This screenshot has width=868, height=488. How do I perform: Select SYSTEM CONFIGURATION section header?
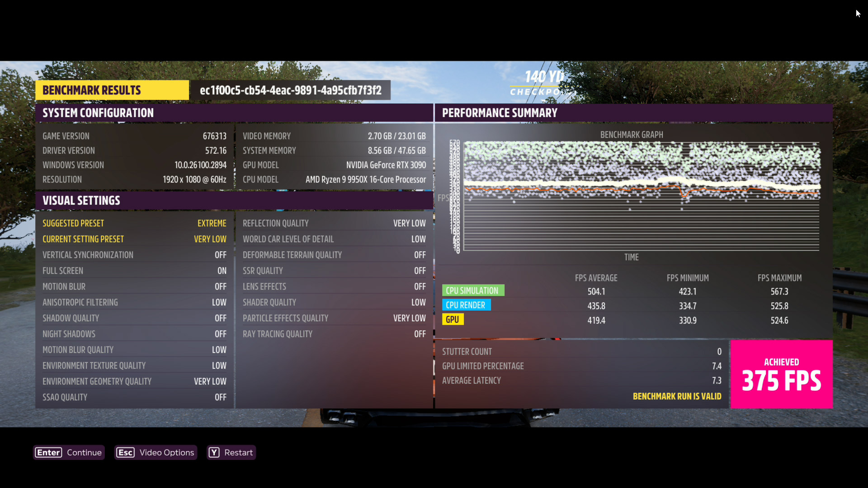(x=98, y=113)
